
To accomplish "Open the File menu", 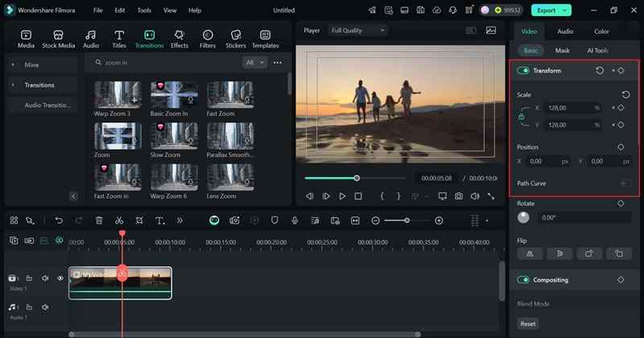I will (x=97, y=10).
